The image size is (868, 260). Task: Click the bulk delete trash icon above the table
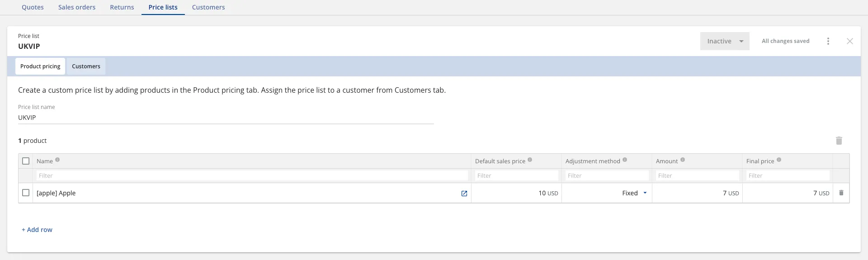[839, 141]
